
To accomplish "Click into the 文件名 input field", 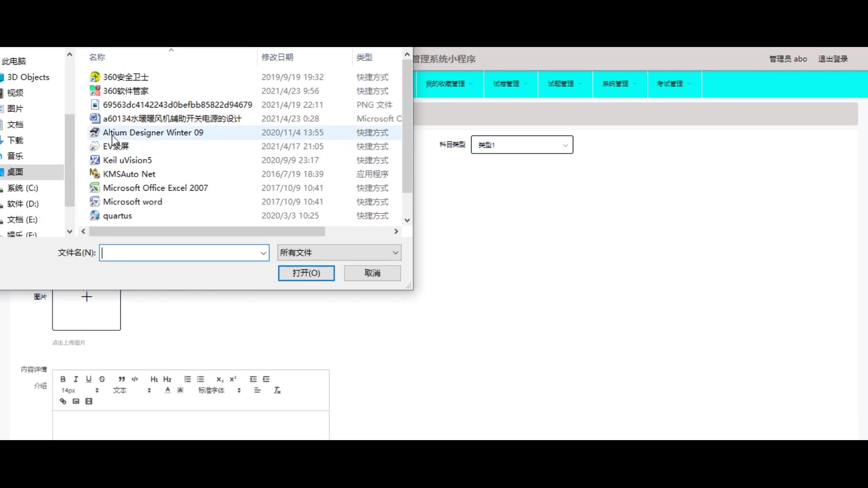I will [180, 253].
